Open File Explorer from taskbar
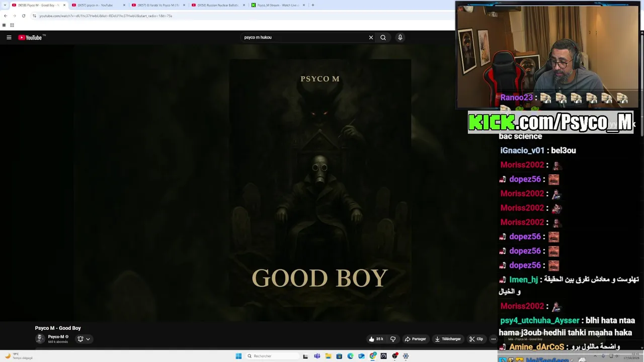The image size is (644, 362). tap(328, 356)
